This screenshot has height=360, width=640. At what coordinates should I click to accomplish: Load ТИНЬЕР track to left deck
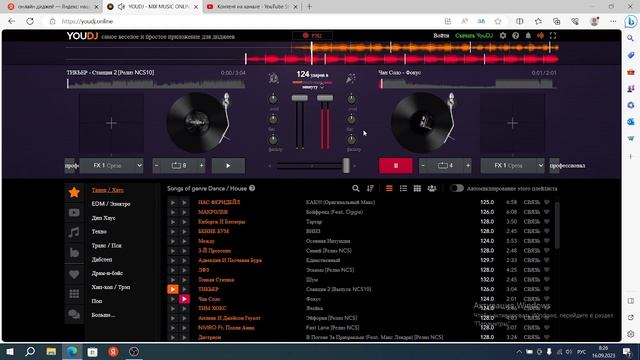click(173, 289)
